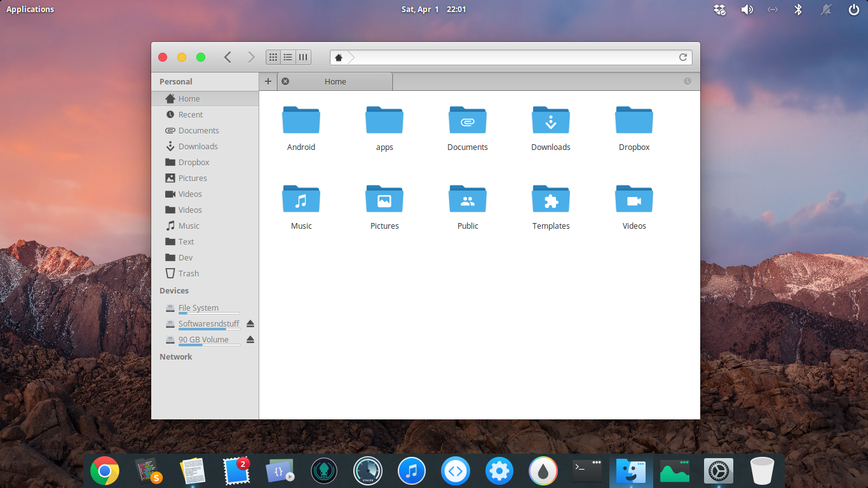
Task: Select the apps folder
Action: coord(384,128)
